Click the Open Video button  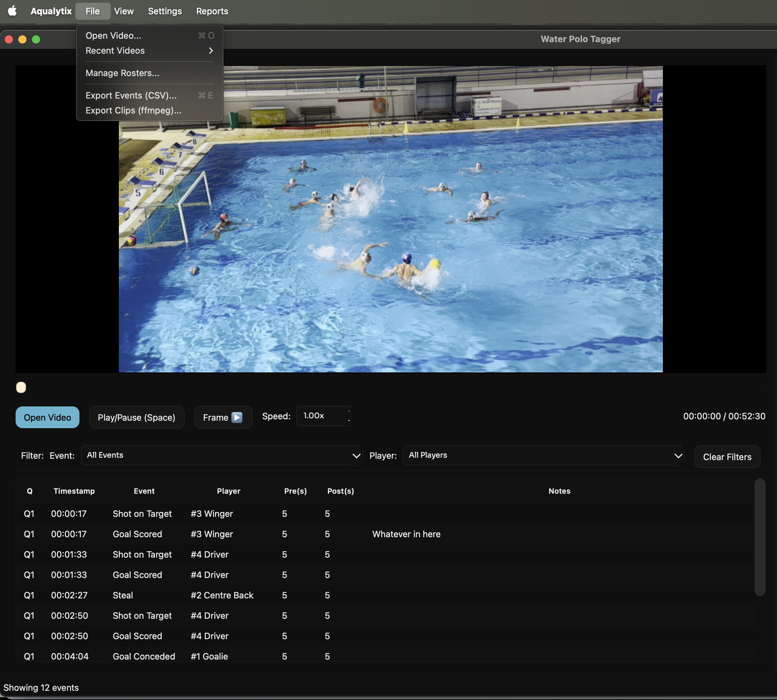tap(47, 417)
